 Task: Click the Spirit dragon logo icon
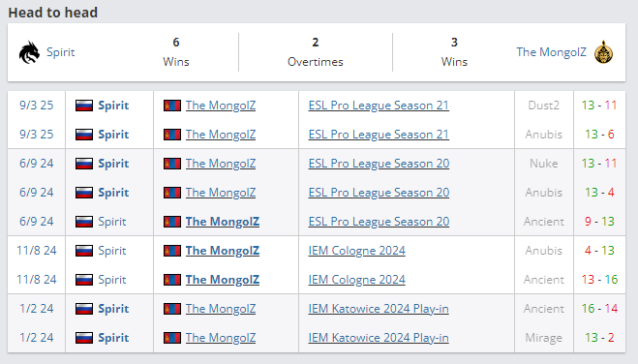[29, 52]
